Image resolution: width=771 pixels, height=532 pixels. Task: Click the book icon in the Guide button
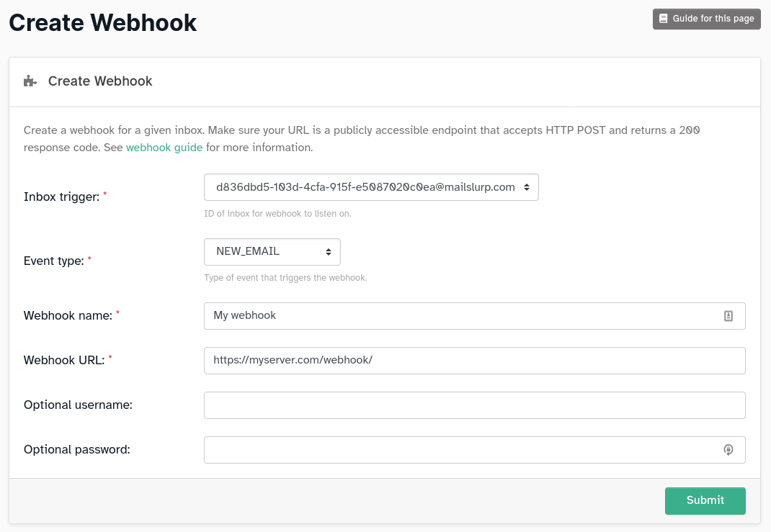tap(664, 19)
